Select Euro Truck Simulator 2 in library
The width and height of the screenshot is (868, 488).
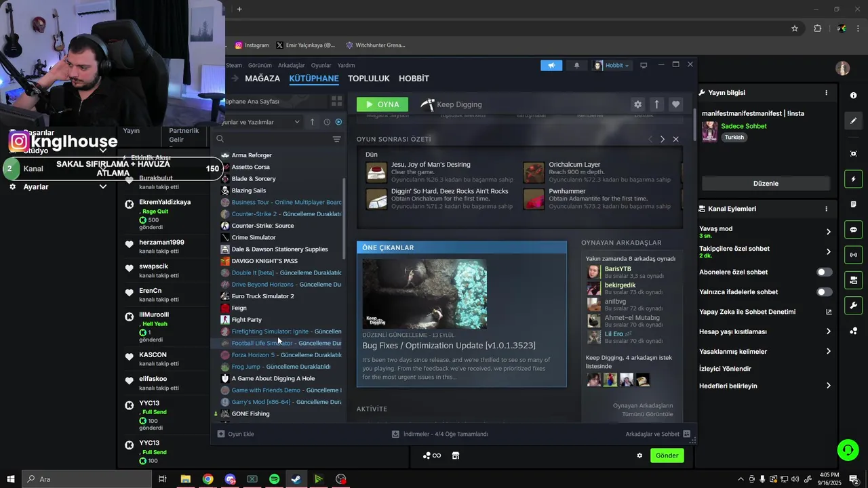click(263, 296)
